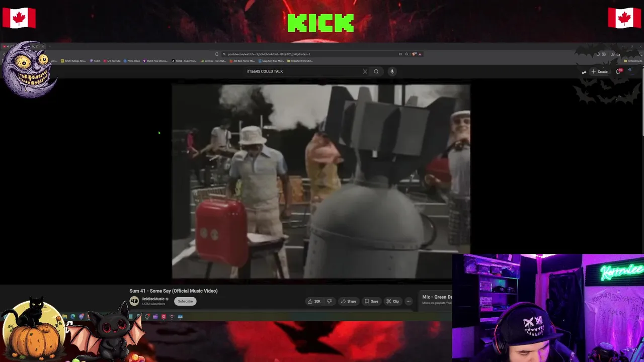The height and width of the screenshot is (362, 644).
Task: Open the Imported from Microsoft bookmarks folder
Action: [300, 61]
